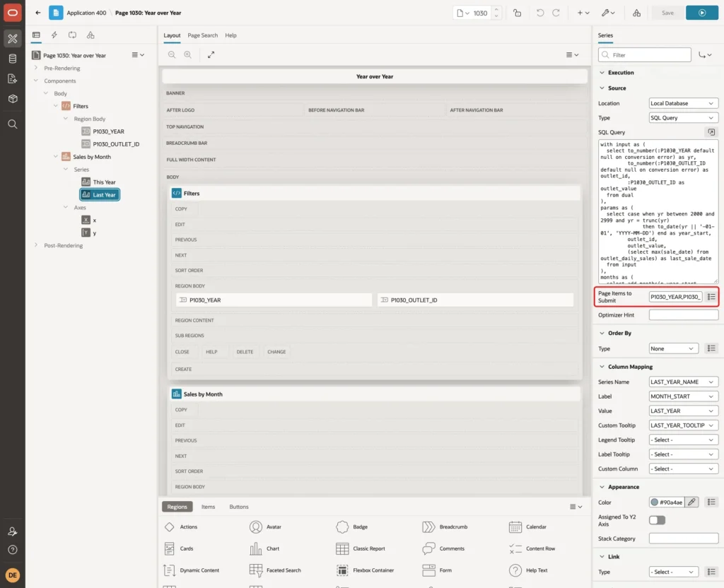Open the Dynamic Actions lightning tab
The image size is (724, 588).
pos(54,35)
